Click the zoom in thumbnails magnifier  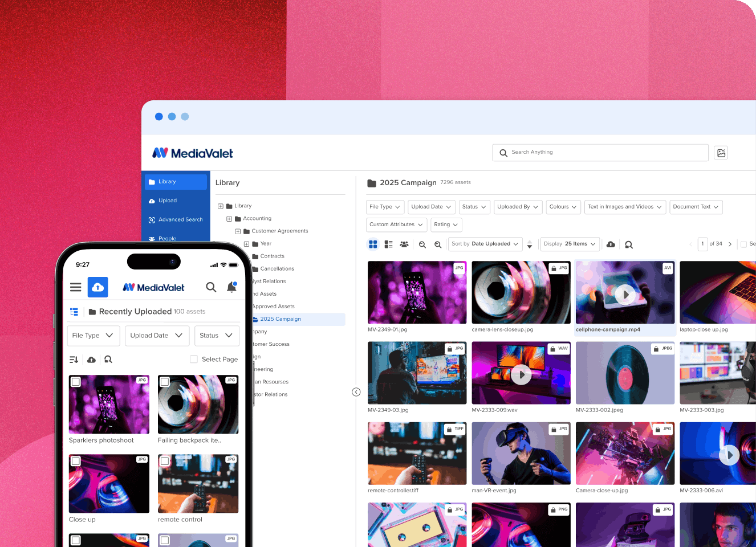(x=438, y=244)
